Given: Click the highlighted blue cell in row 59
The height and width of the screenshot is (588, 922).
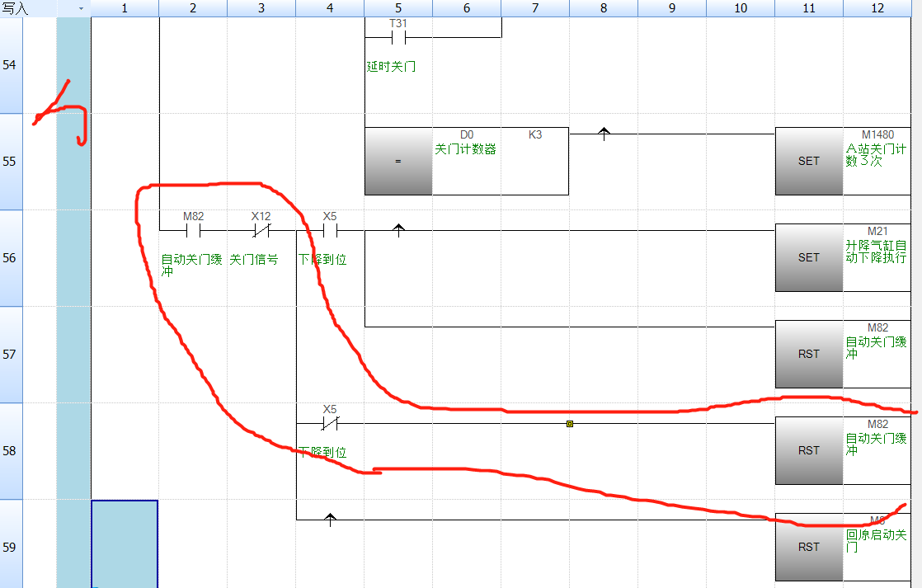Looking at the screenshot, I should 125,543.
